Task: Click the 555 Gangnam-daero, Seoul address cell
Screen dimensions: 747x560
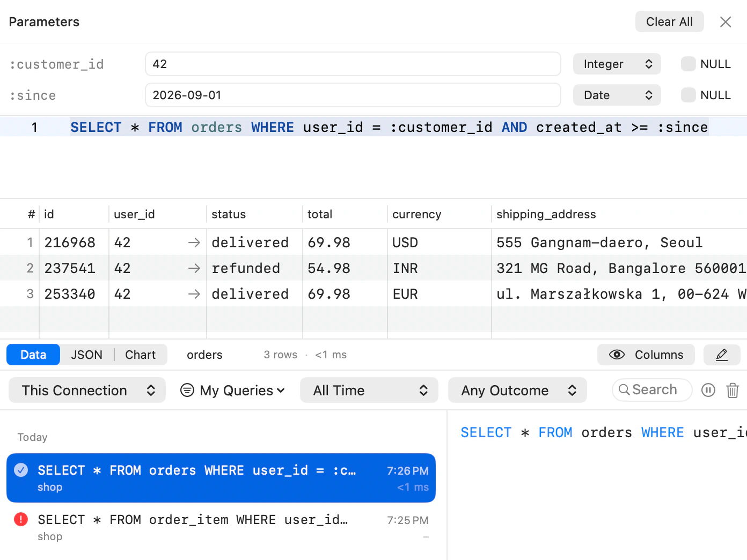Action: 619,242
